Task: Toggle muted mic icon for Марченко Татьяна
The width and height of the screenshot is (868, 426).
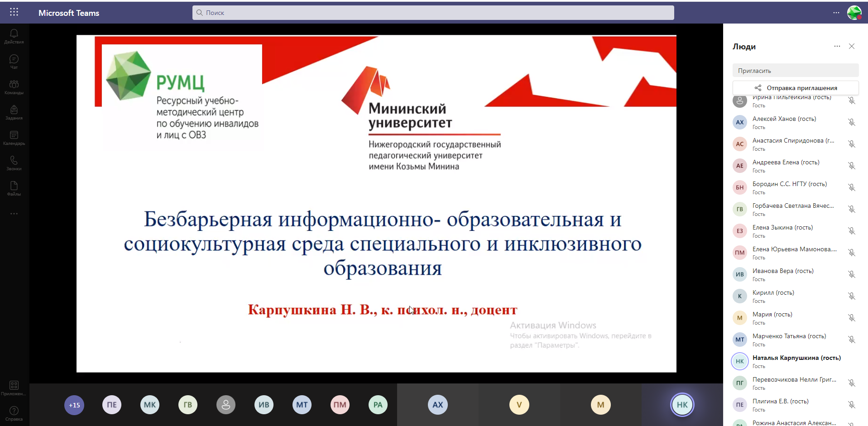Action: pyautogui.click(x=851, y=340)
